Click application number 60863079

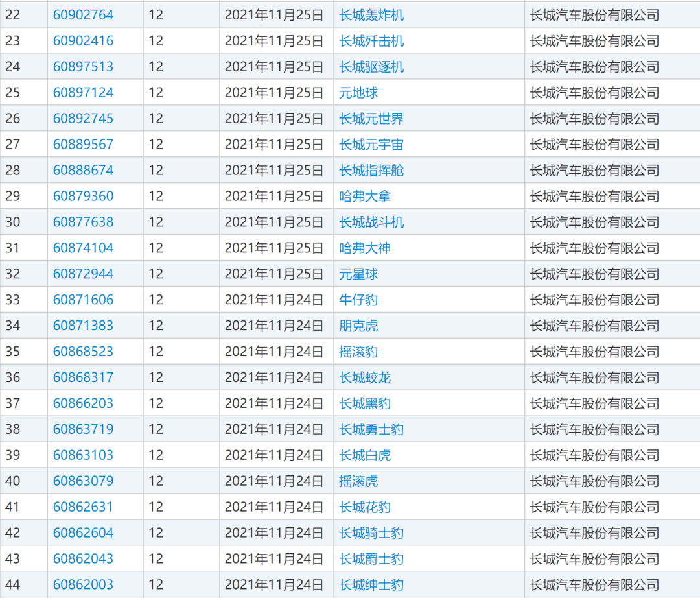click(x=83, y=481)
